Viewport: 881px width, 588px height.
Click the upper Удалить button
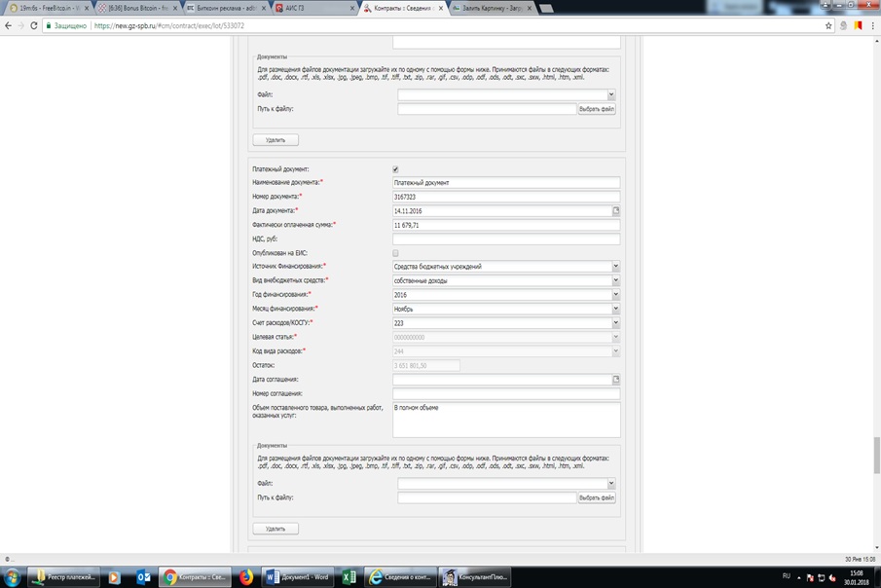275,140
